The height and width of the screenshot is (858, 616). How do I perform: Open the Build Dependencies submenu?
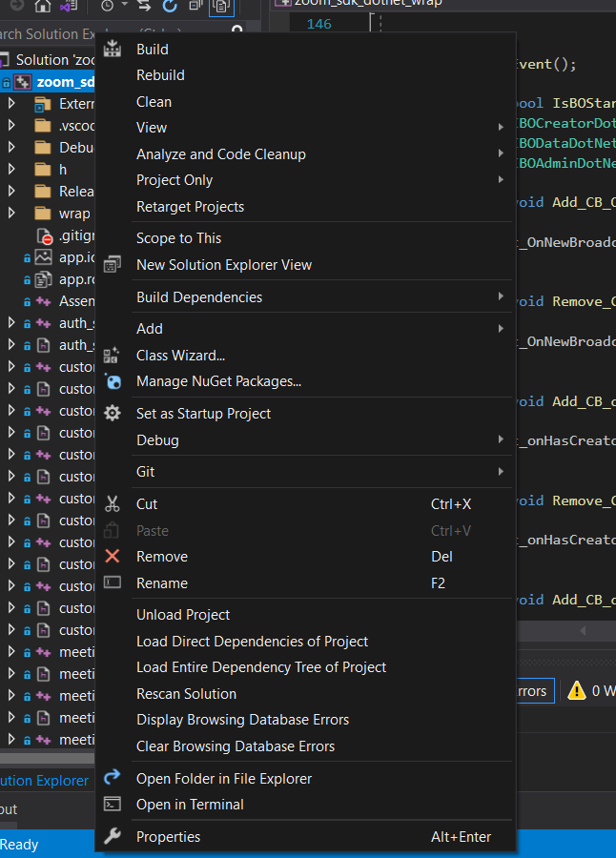(305, 297)
